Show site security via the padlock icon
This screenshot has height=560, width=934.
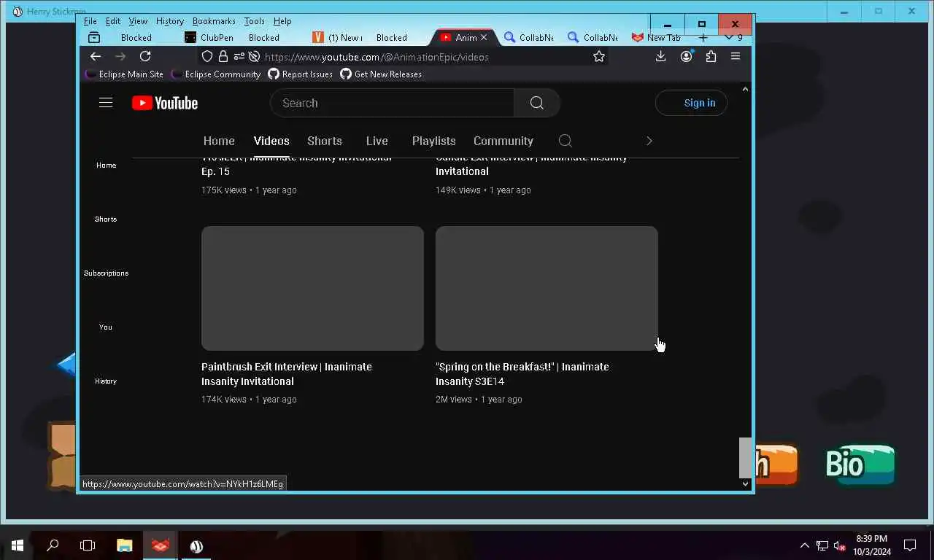point(223,56)
